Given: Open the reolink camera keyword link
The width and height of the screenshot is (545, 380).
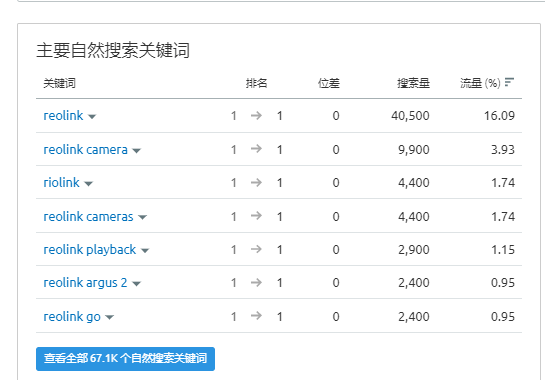Looking at the screenshot, I should tap(86, 149).
